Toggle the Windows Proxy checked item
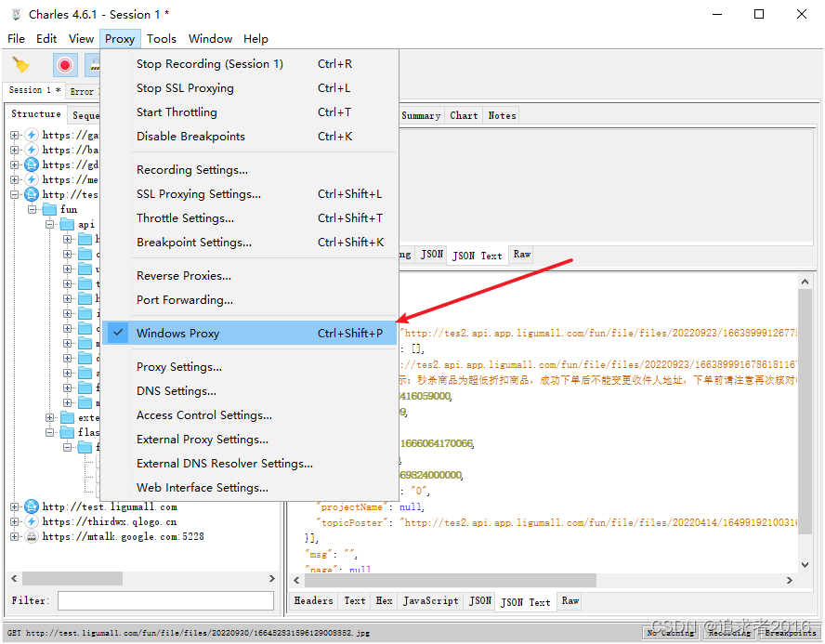Image resolution: width=825 pixels, height=644 pixels. click(249, 333)
